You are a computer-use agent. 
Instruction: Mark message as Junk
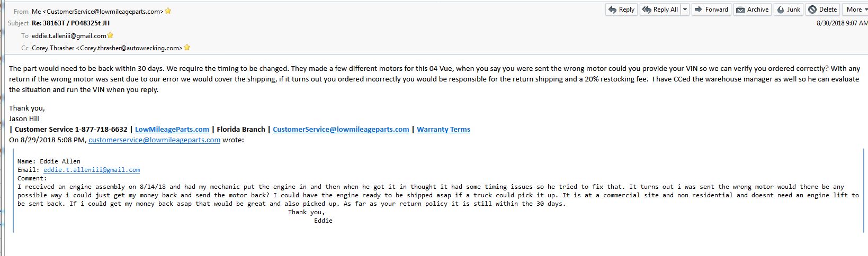click(x=789, y=10)
